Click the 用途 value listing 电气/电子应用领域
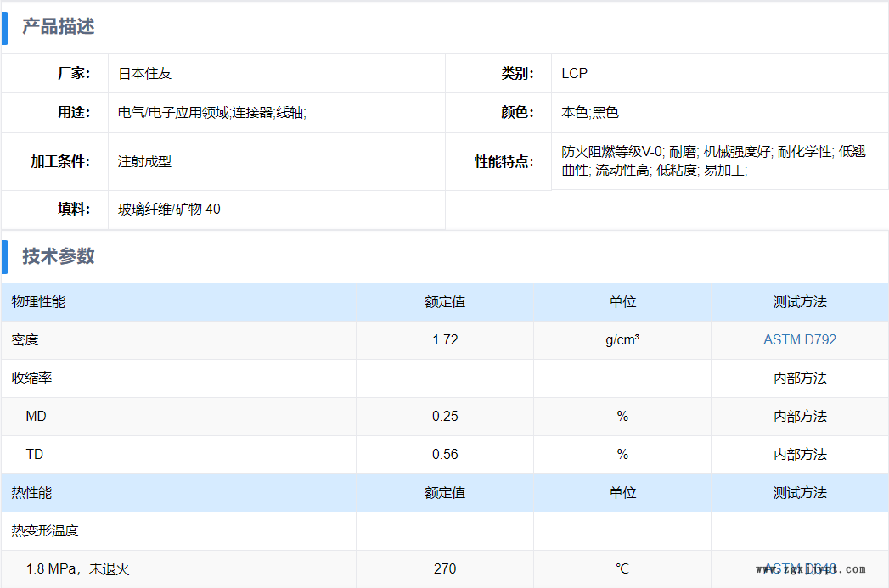 tap(211, 113)
